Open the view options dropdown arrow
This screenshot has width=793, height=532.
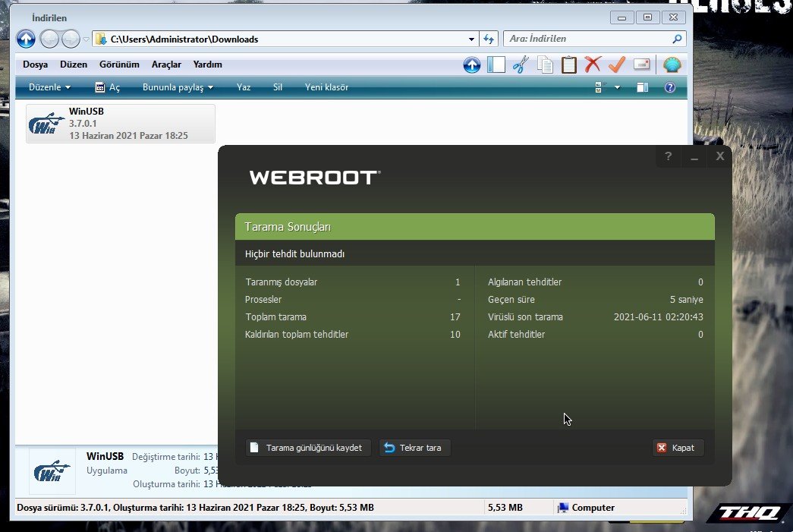[617, 87]
